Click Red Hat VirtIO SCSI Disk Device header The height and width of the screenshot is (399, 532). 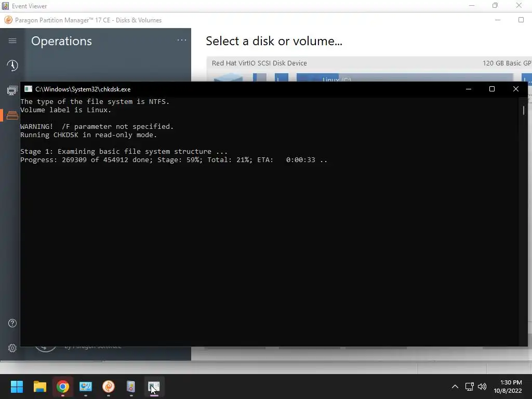tap(259, 63)
